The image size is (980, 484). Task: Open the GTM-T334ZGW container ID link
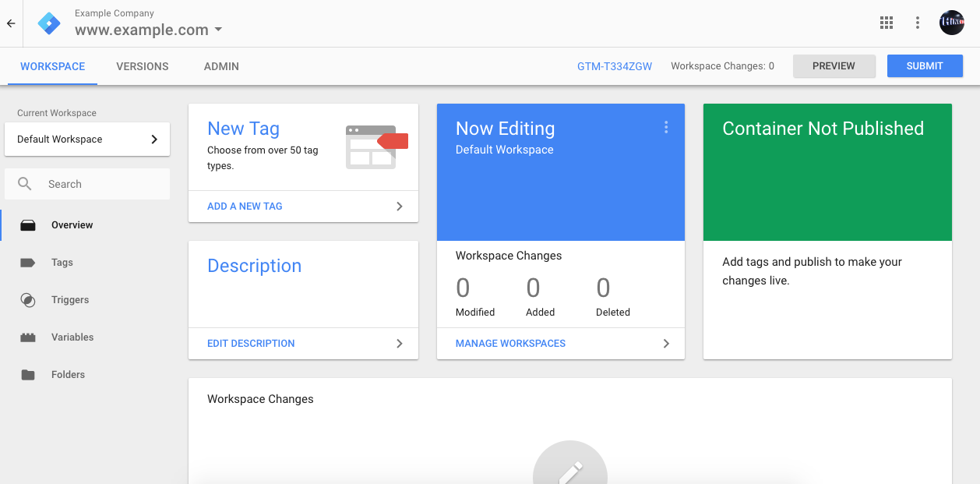coord(615,66)
